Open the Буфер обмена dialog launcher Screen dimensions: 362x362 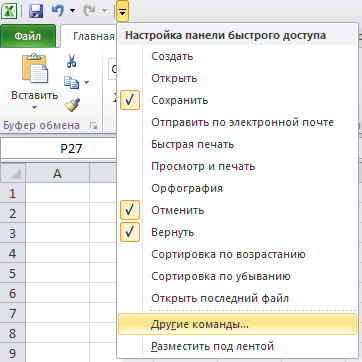[94, 126]
